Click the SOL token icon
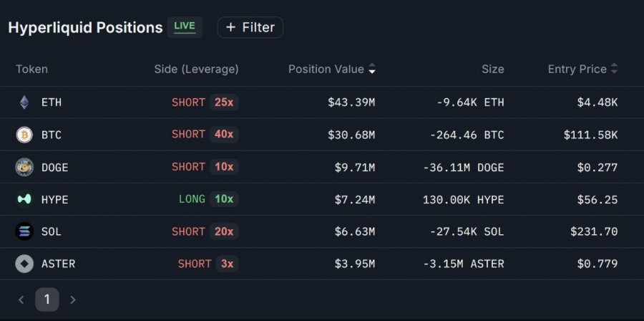Image resolution: width=644 pixels, height=321 pixels. tap(24, 231)
